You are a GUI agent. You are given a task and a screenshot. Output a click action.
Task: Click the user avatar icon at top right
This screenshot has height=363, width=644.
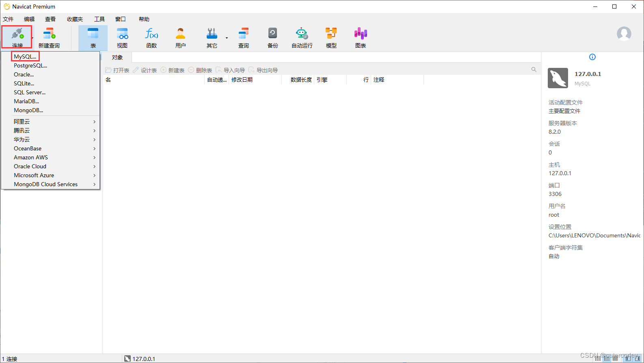point(624,34)
